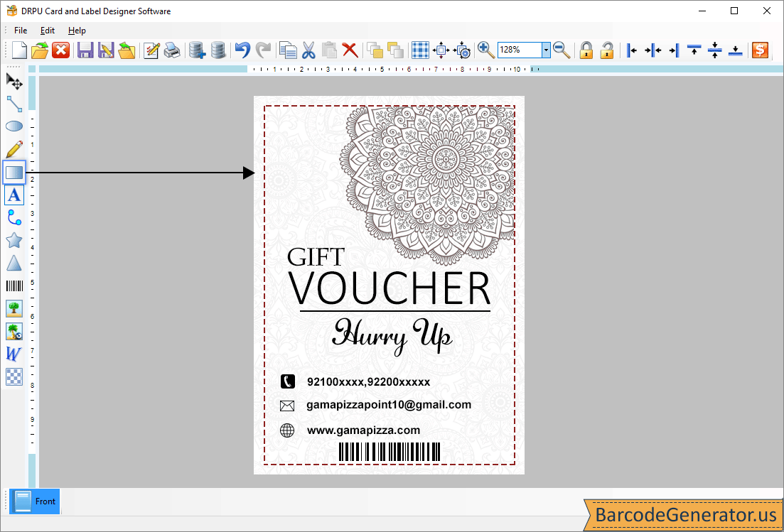Open an existing file with folder icon
784x532 pixels.
40,50
